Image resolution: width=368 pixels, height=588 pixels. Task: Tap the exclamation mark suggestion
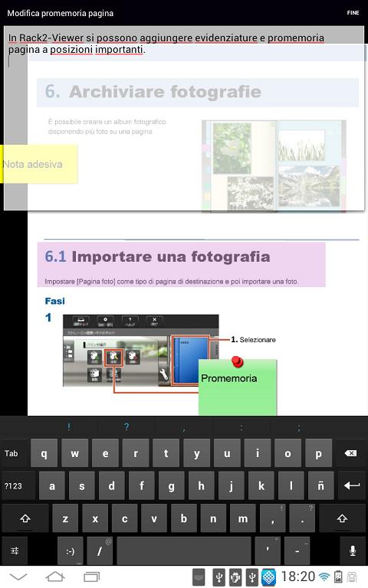[69, 426]
